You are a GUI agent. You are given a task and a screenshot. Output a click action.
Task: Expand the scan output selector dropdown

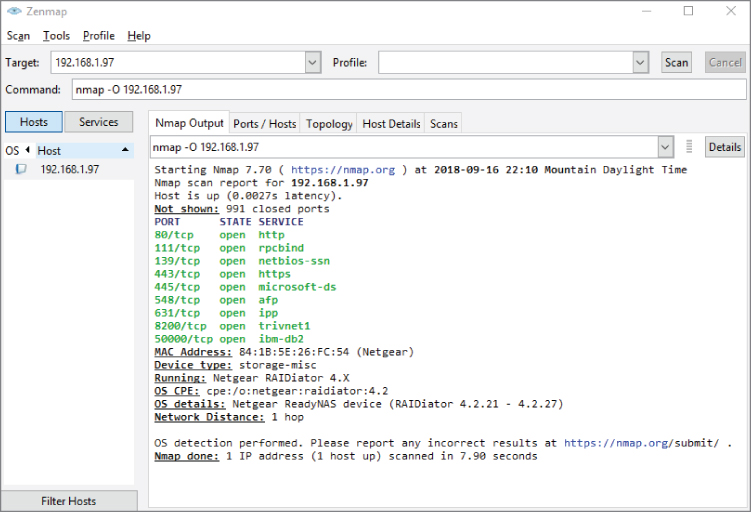click(x=665, y=147)
